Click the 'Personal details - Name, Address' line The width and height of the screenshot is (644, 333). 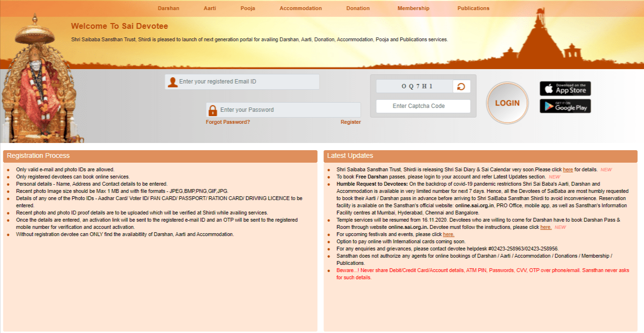[92, 184]
